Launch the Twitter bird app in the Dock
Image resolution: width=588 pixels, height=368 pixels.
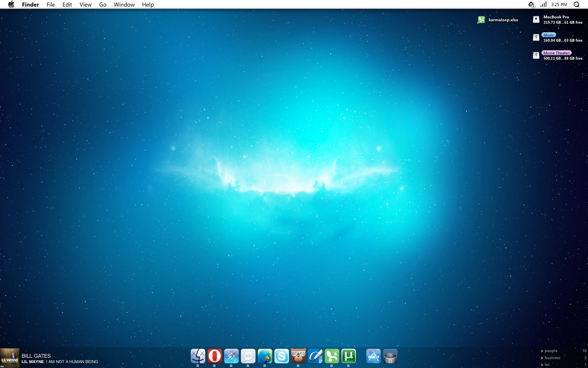tap(265, 356)
